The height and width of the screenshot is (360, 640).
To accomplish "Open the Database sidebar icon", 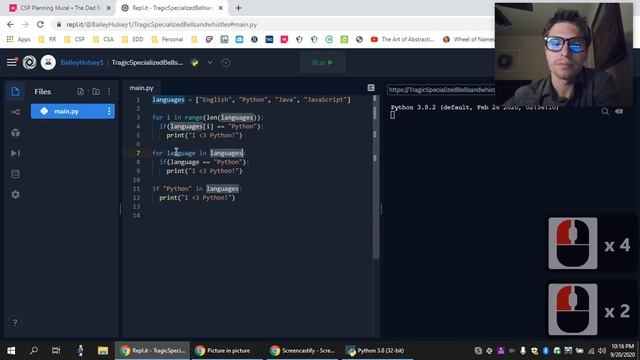I will click(x=16, y=174).
